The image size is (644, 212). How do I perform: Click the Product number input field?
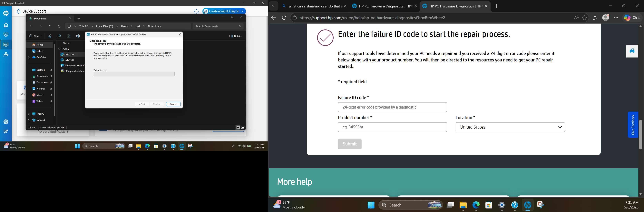[392, 127]
